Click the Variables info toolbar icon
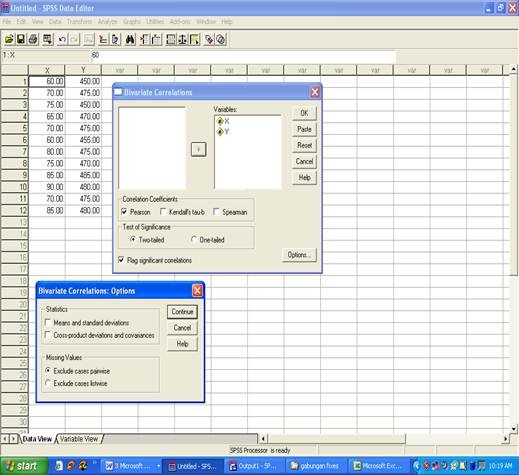Image resolution: width=519 pixels, height=475 pixels. [x=115, y=39]
